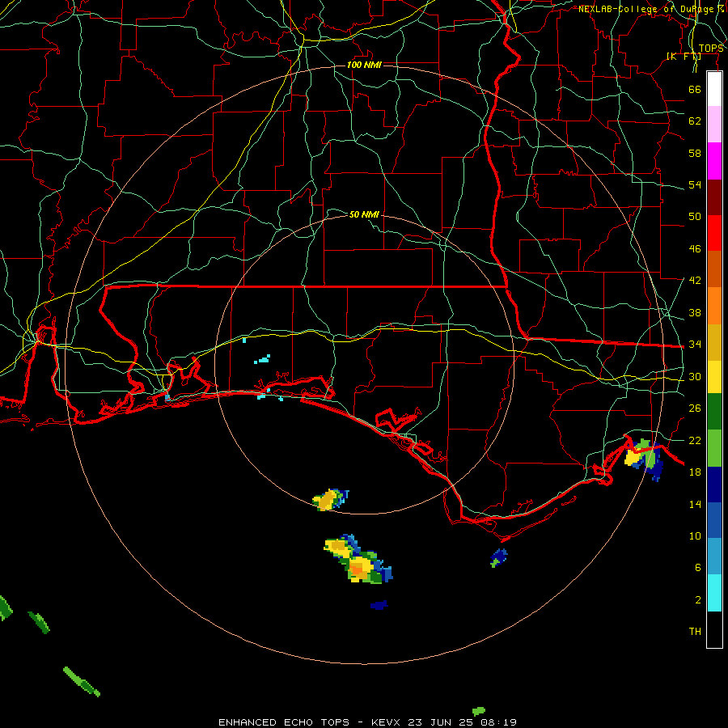Click the legend value "58"
This screenshot has width=728, height=728.
point(695,153)
